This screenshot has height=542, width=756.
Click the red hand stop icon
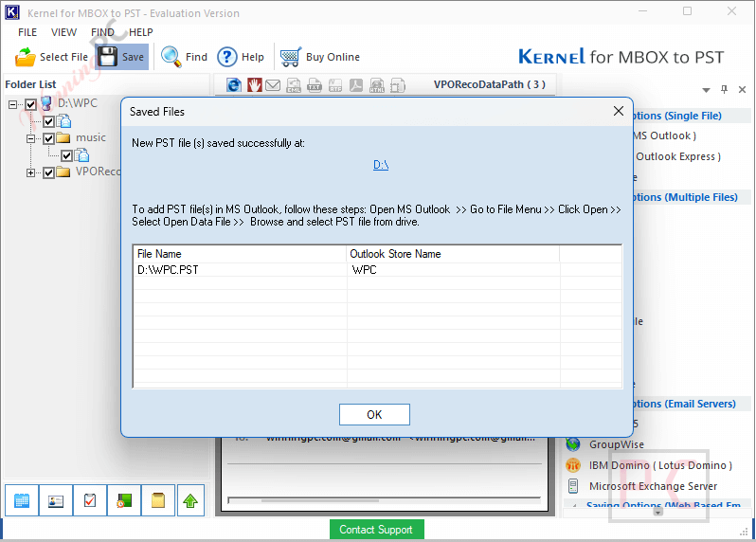tap(255, 85)
